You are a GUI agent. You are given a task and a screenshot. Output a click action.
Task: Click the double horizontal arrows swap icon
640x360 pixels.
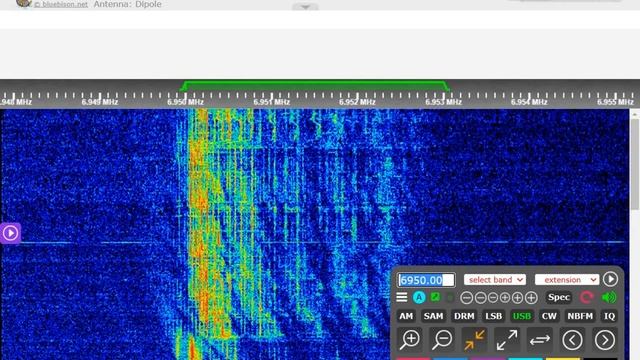[540, 340]
